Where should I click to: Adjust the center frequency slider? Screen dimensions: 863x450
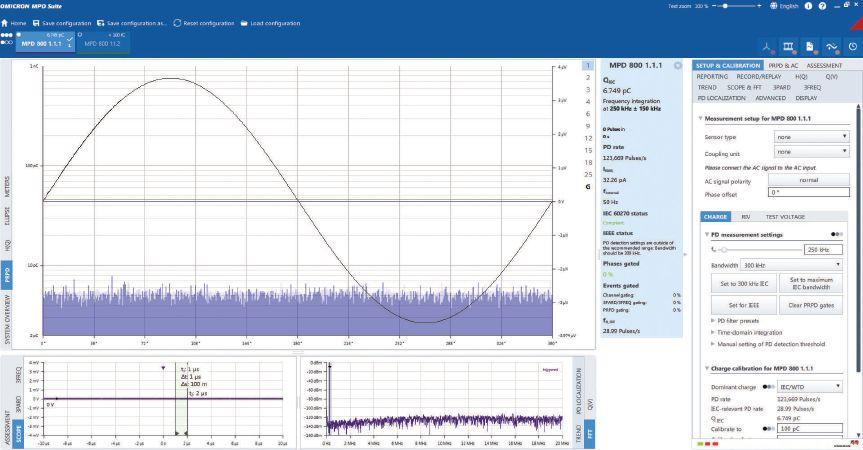click(x=758, y=250)
